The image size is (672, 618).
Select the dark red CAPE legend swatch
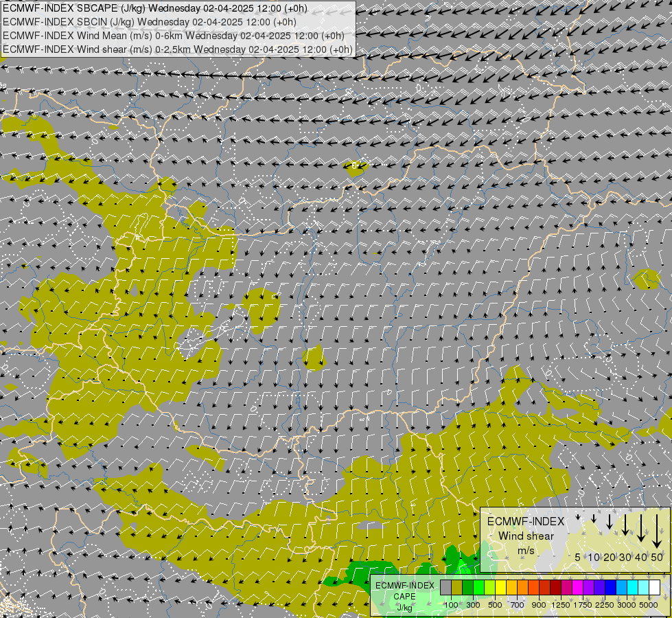(x=556, y=587)
